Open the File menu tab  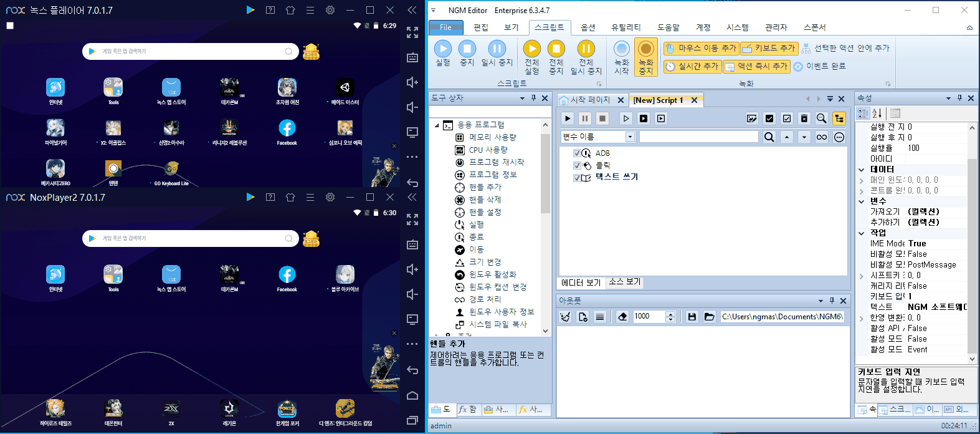(x=445, y=27)
